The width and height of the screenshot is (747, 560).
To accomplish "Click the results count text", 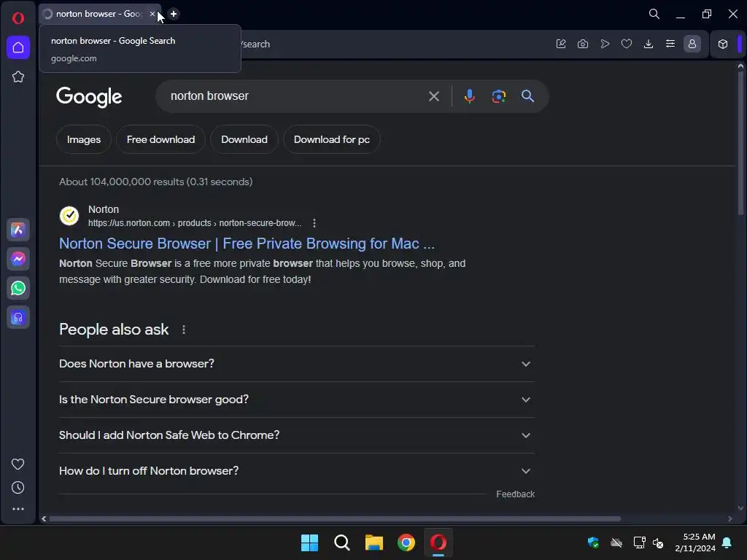I will click(x=156, y=182).
